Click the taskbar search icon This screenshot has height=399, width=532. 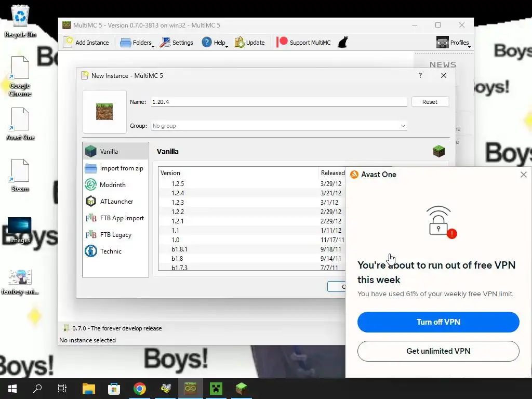(x=37, y=389)
